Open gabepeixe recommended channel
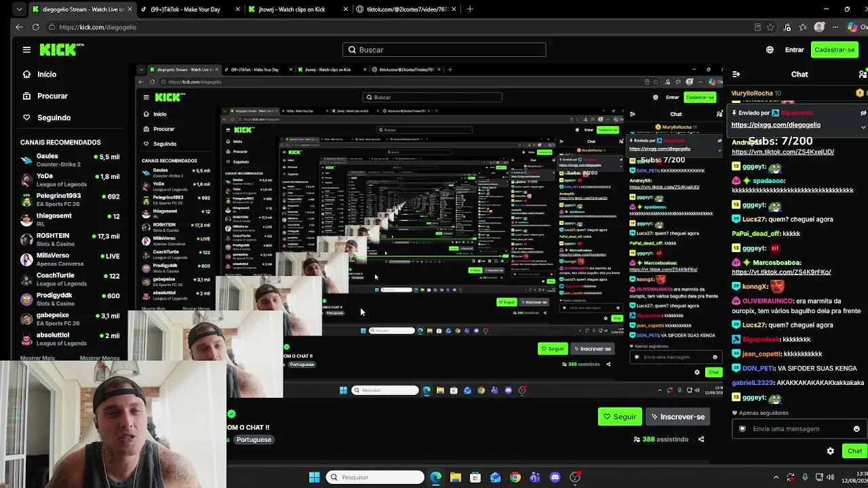Image resolution: width=868 pixels, height=488 pixels. click(70, 319)
